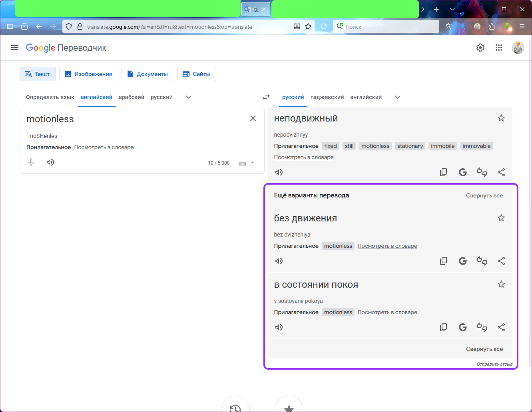Open the Google account avatar menu

[x=518, y=48]
